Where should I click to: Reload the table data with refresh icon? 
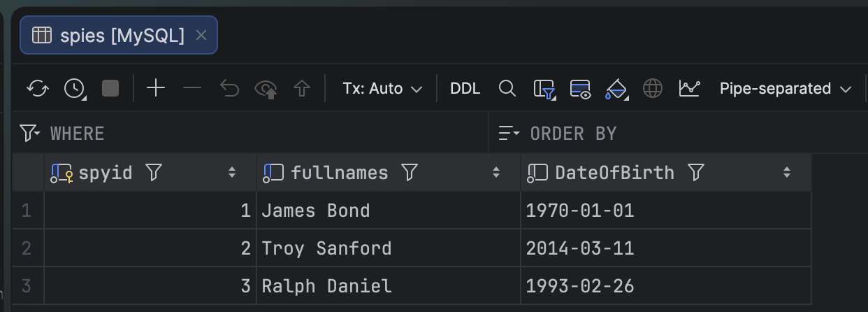pos(38,88)
